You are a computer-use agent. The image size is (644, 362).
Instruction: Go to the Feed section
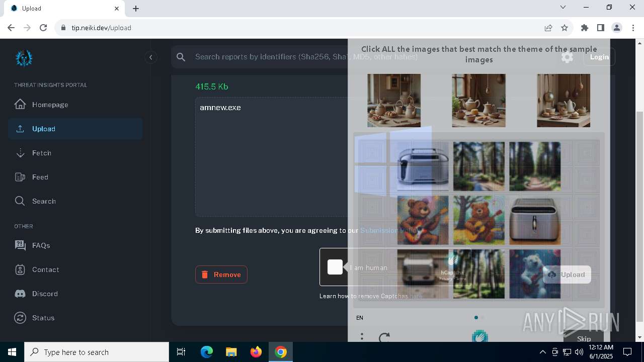75,177
